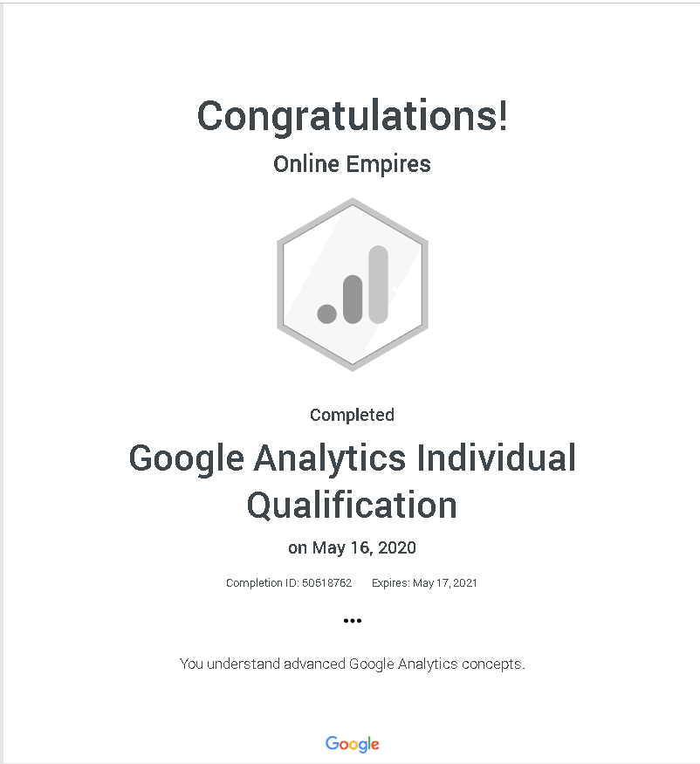Click the Google logo at the bottom
The width and height of the screenshot is (700, 764).
[353, 744]
